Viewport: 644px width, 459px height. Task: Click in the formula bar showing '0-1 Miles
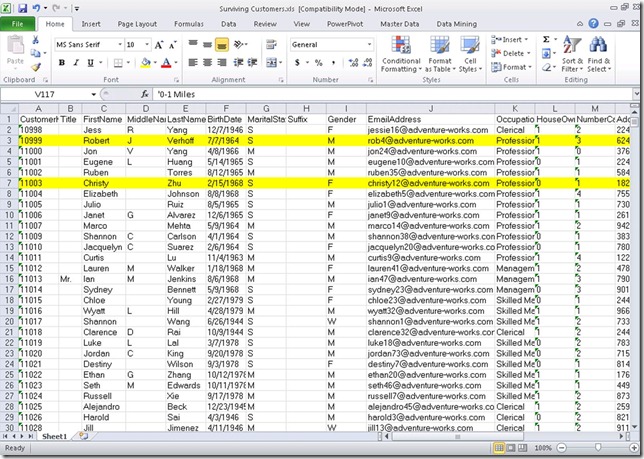pyautogui.click(x=392, y=94)
